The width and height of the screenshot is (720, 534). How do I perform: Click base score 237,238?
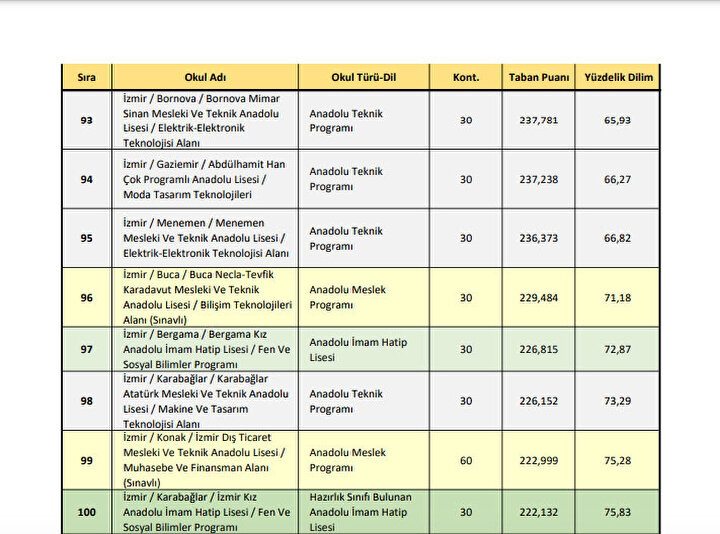point(539,180)
